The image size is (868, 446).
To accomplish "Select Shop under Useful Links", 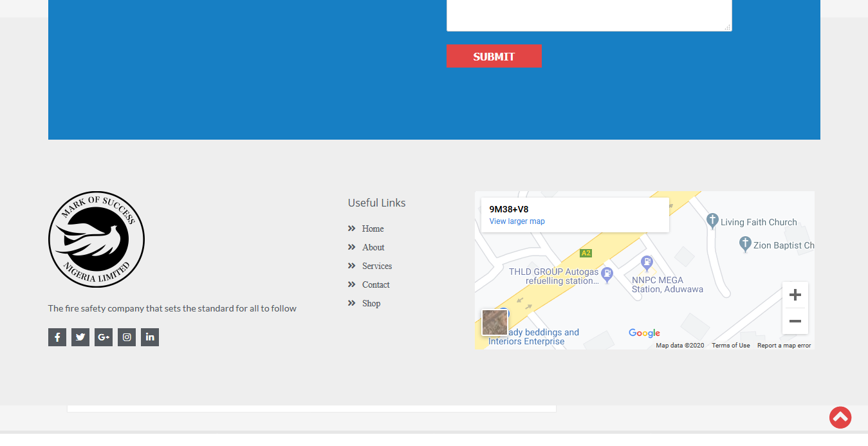I will click(371, 303).
